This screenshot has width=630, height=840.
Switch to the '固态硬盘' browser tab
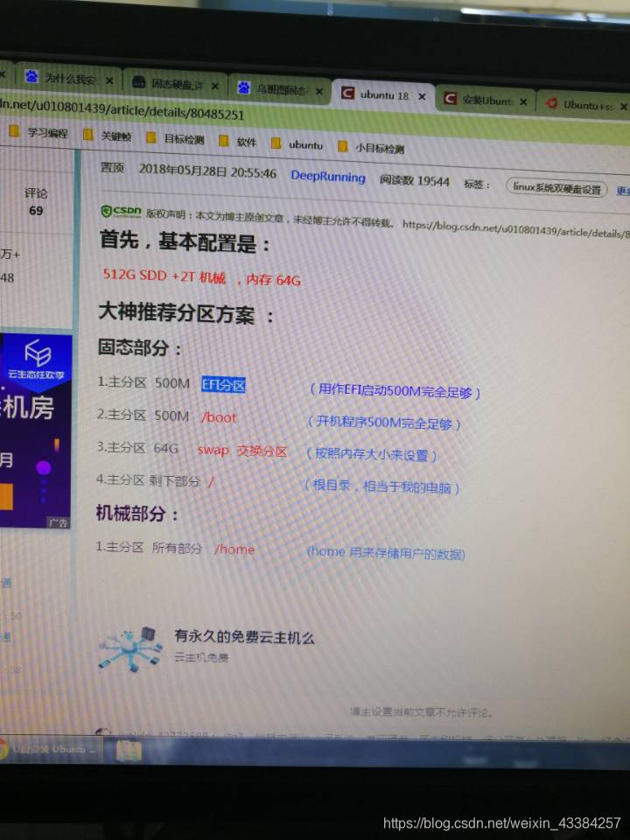coord(175,84)
